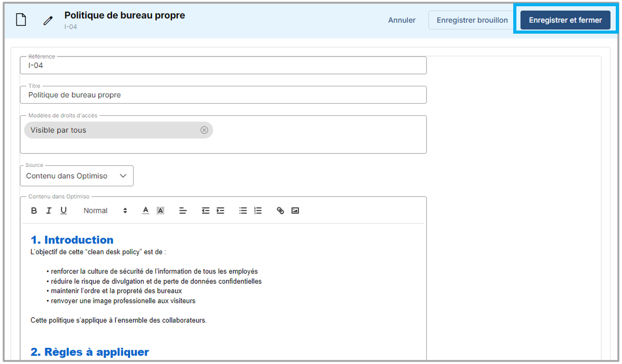
Task: Increase indent of the paragraph
Action: pyautogui.click(x=220, y=211)
